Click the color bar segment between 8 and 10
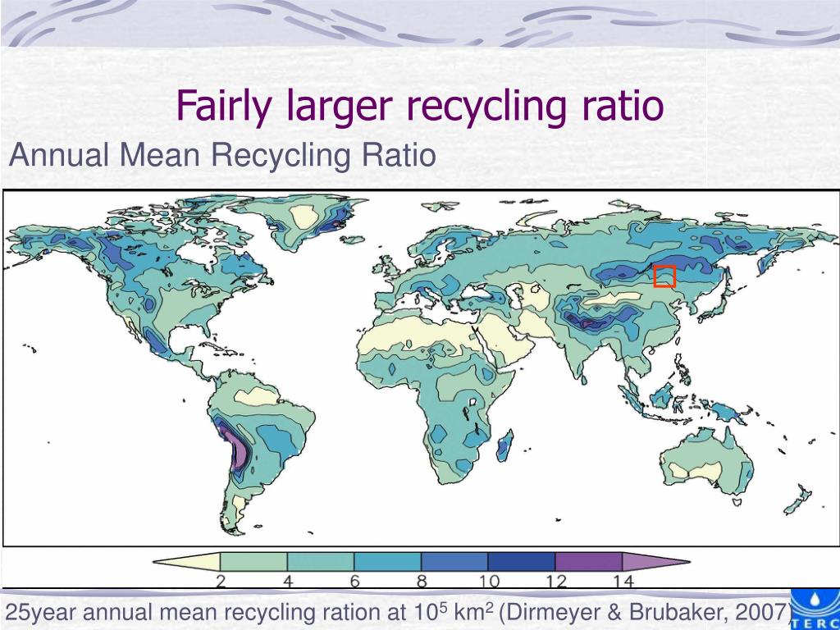 tap(454, 562)
